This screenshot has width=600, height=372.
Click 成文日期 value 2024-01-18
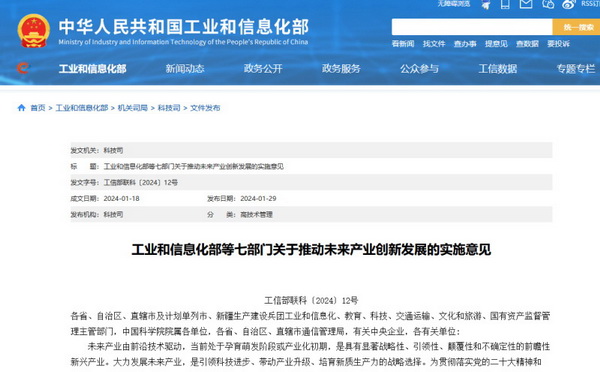(121, 198)
